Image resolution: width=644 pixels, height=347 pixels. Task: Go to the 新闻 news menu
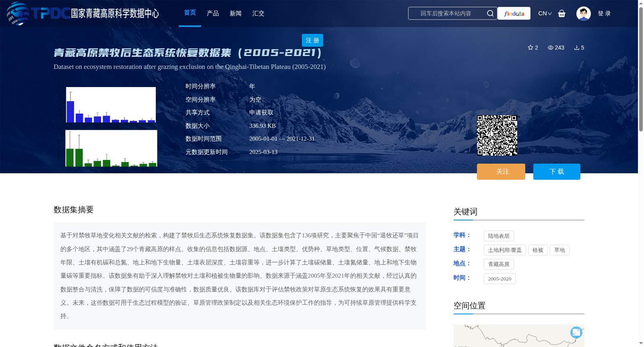point(235,13)
